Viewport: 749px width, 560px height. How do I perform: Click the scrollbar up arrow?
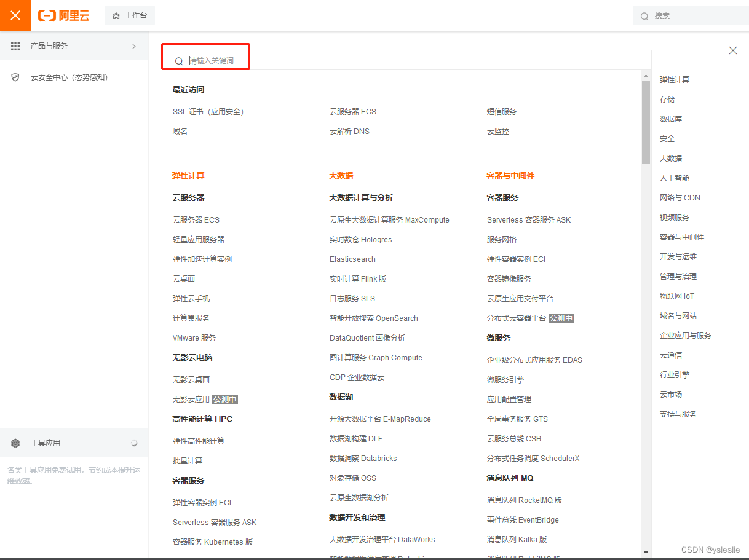[x=646, y=76]
